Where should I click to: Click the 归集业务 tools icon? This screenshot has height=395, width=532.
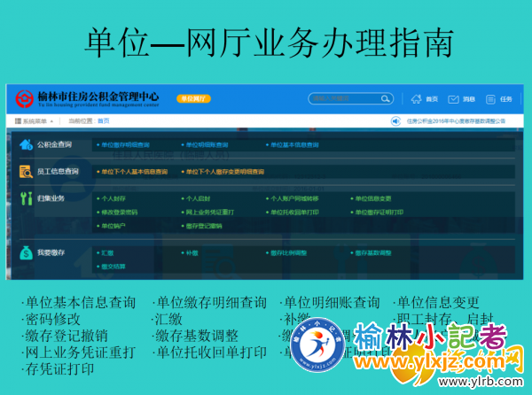[26, 198]
